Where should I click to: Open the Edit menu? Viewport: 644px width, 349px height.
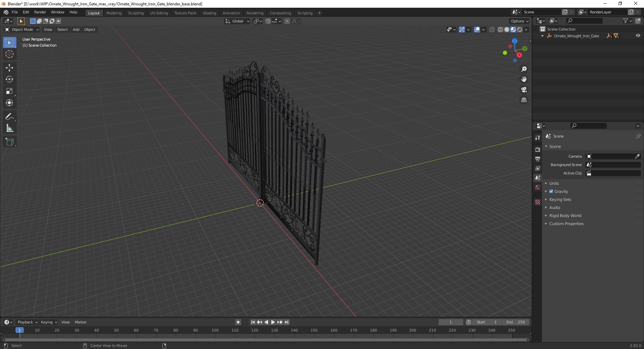tap(26, 12)
